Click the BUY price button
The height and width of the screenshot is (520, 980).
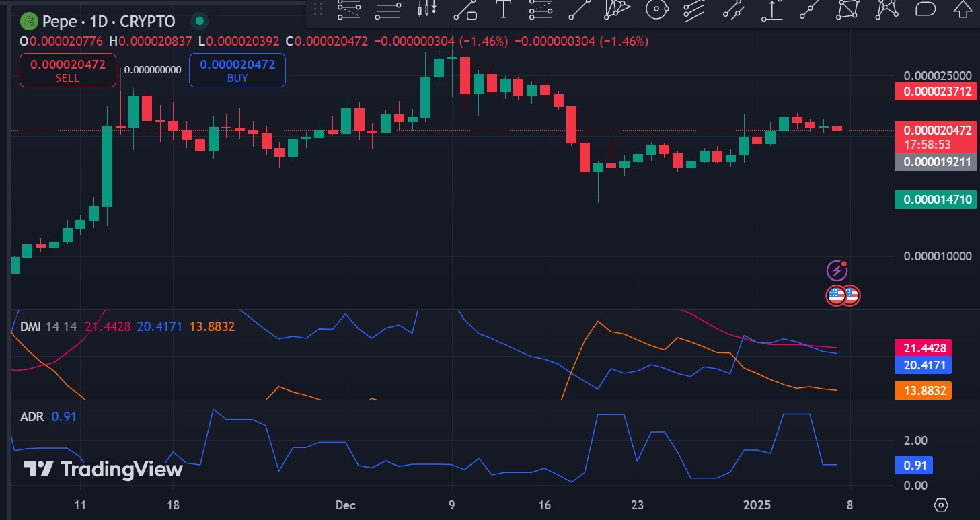tap(237, 71)
